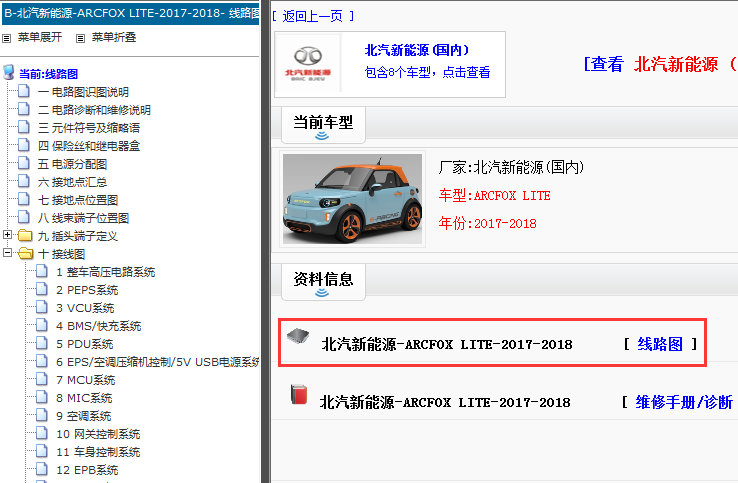Open 包含8个车型，点击查看 link
This screenshot has width=738, height=483.
[x=427, y=72]
